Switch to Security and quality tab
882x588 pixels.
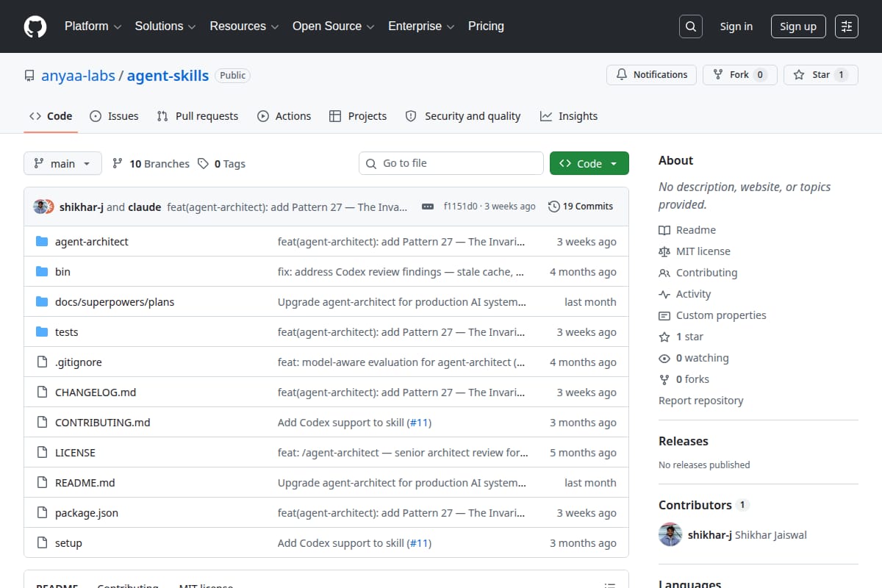[463, 116]
